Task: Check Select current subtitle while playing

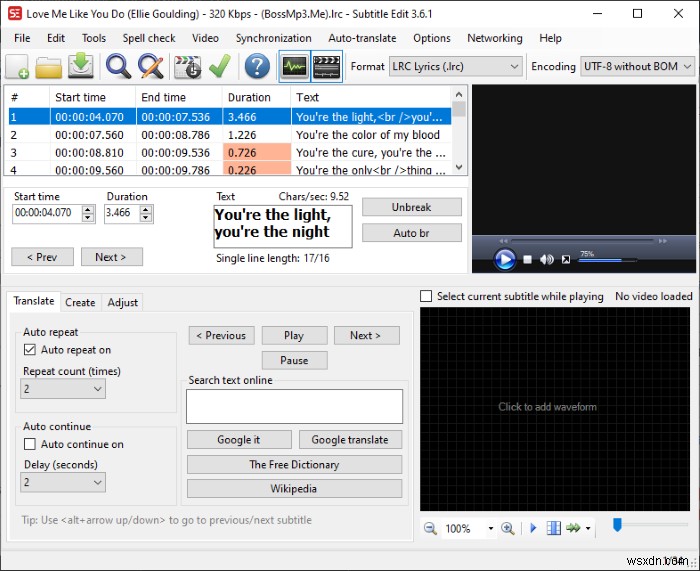Action: tap(426, 296)
